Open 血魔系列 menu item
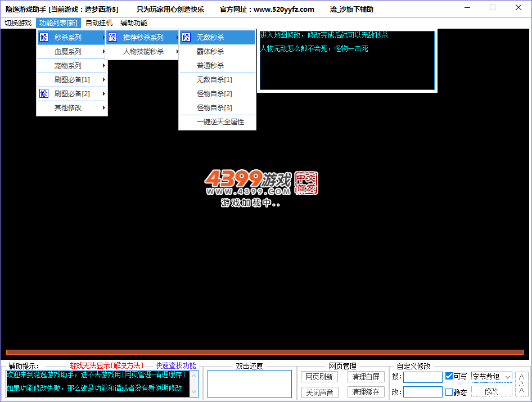 pyautogui.click(x=72, y=52)
